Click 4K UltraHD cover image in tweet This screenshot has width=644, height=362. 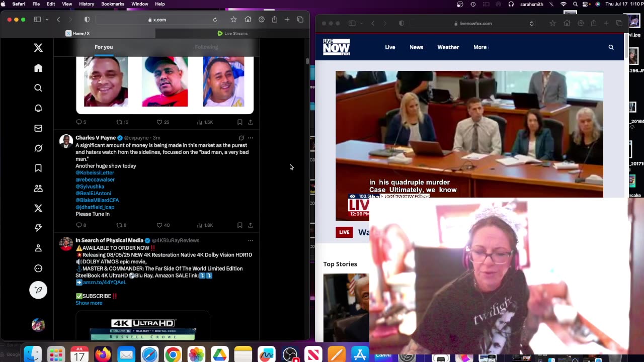point(143,326)
